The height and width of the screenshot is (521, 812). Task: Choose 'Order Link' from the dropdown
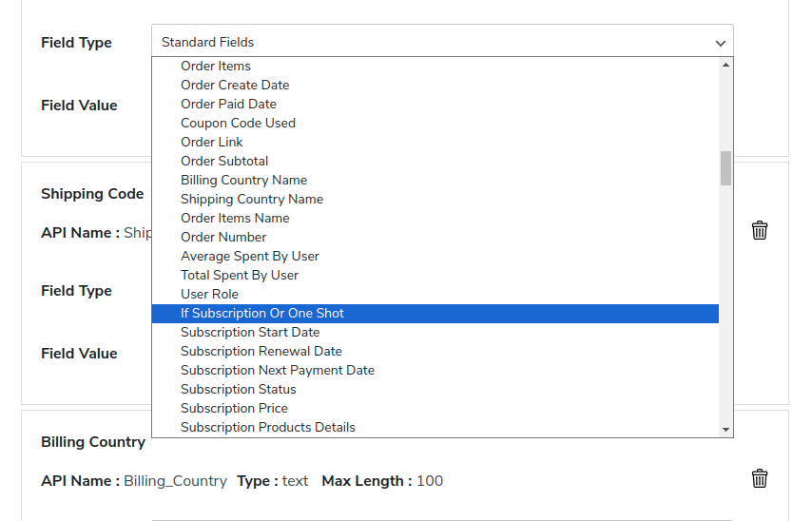click(x=212, y=142)
